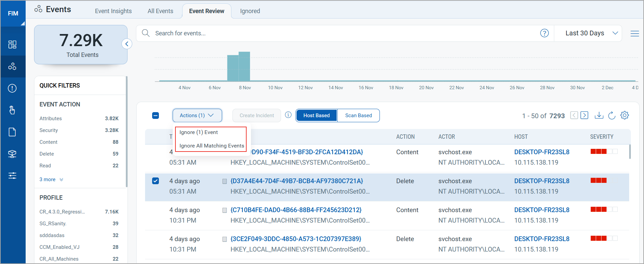Screen dimensions: 644x264
Task: Click the FIM module switcher
Action: pos(13,13)
